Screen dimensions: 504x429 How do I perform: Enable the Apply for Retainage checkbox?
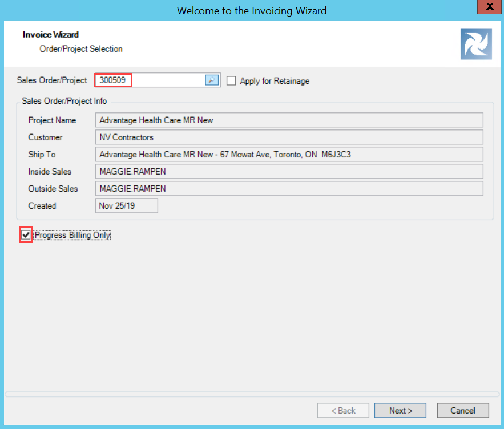click(x=231, y=81)
